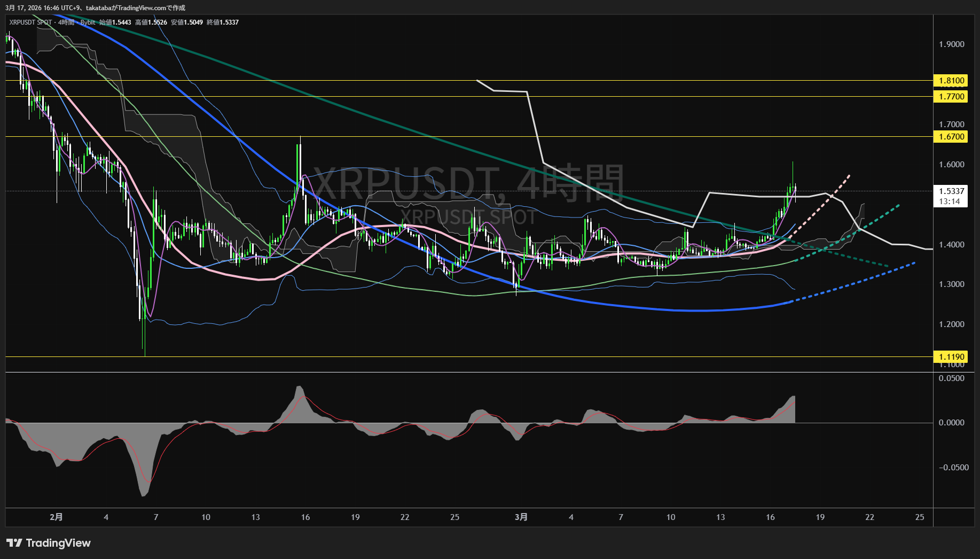Select the 2月 date marker on time axis
The image size is (980, 559).
pyautogui.click(x=56, y=517)
